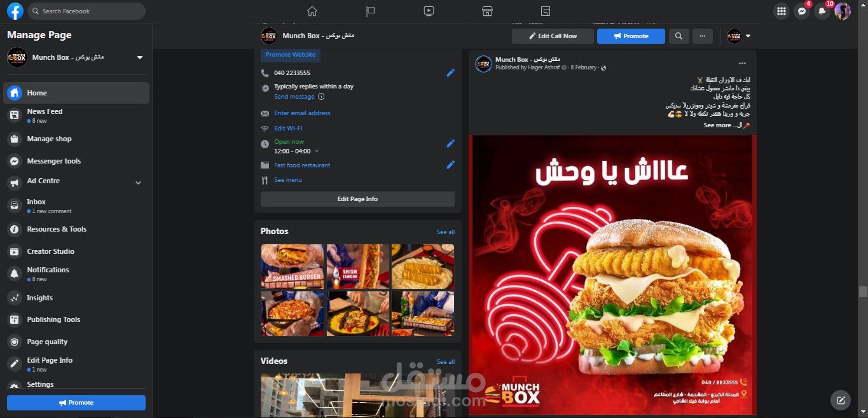The image size is (868, 418).
Task: Click the Promote button at sidebar bottom
Action: [76, 403]
